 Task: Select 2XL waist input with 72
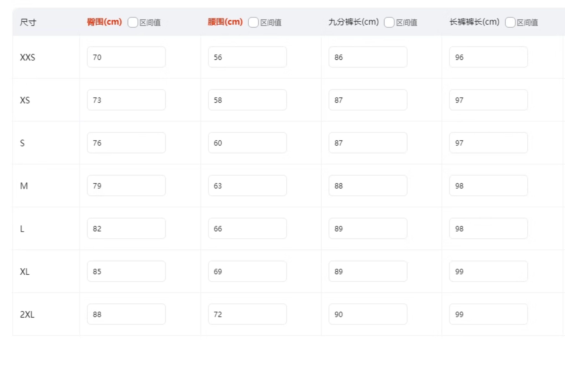tap(247, 314)
